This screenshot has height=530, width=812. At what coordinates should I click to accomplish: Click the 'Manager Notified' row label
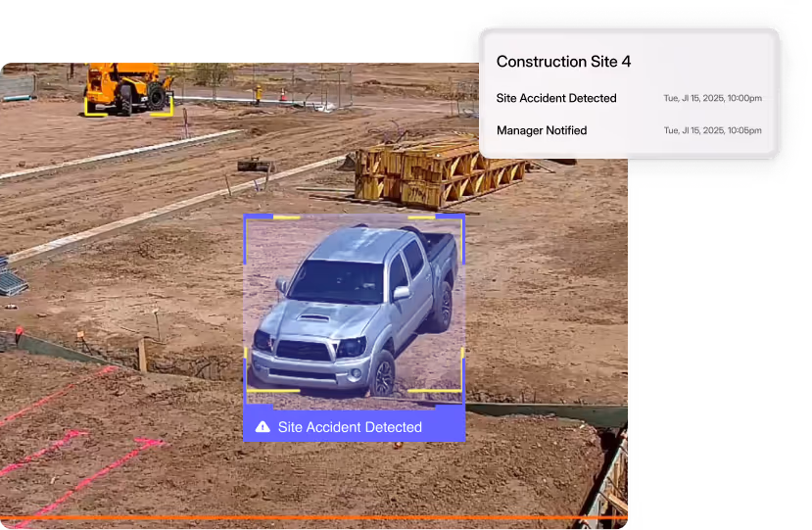pyautogui.click(x=542, y=130)
